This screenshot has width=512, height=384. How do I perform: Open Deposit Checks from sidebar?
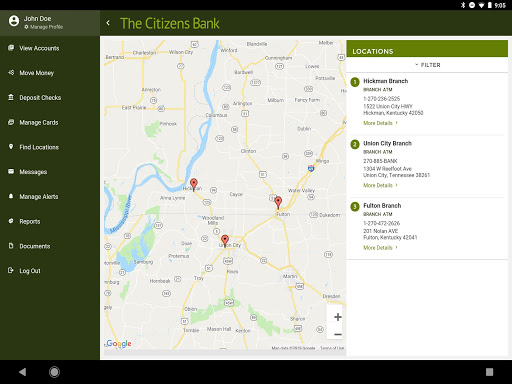(40, 98)
